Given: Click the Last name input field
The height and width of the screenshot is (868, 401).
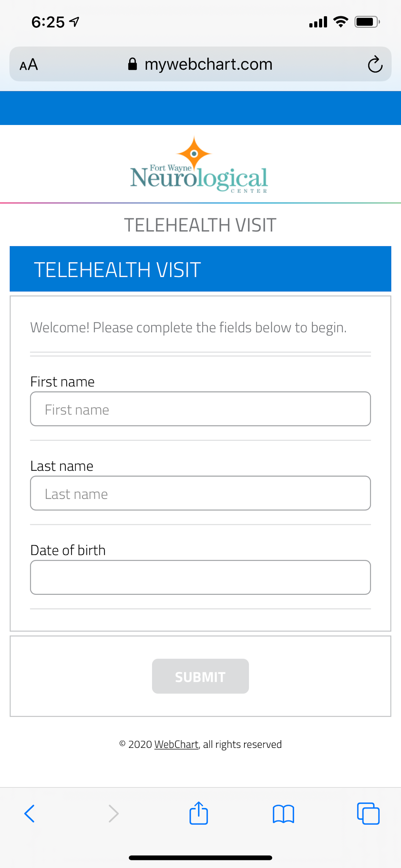Looking at the screenshot, I should coord(200,493).
